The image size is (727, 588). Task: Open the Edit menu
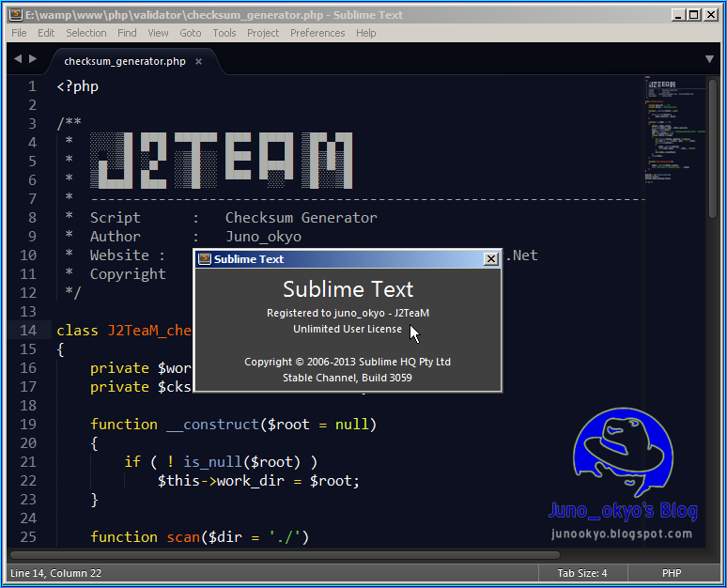coord(46,33)
